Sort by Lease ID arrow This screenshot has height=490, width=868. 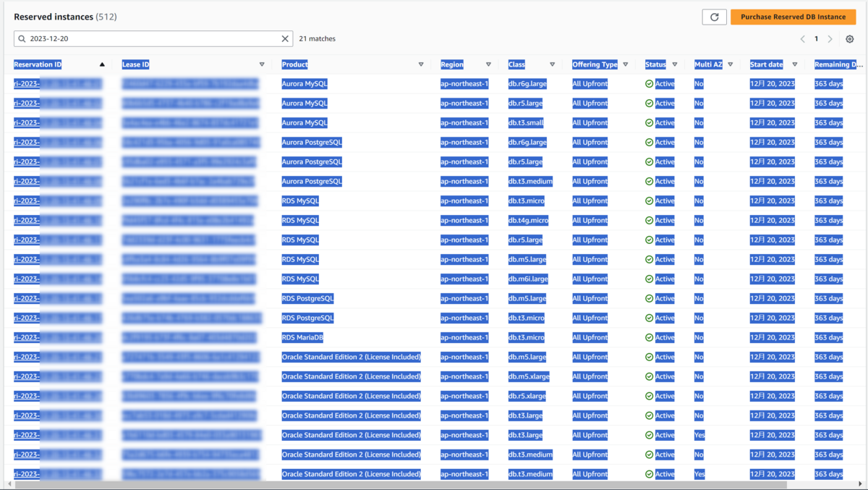262,64
